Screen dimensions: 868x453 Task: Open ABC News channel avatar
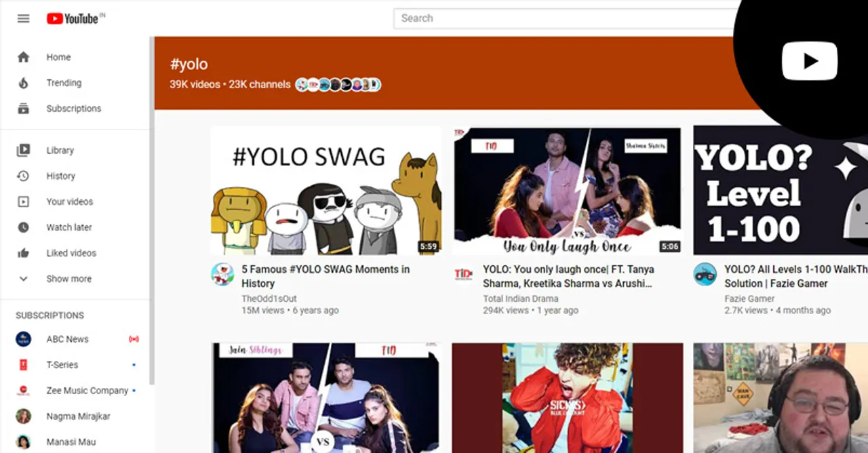pos(23,339)
